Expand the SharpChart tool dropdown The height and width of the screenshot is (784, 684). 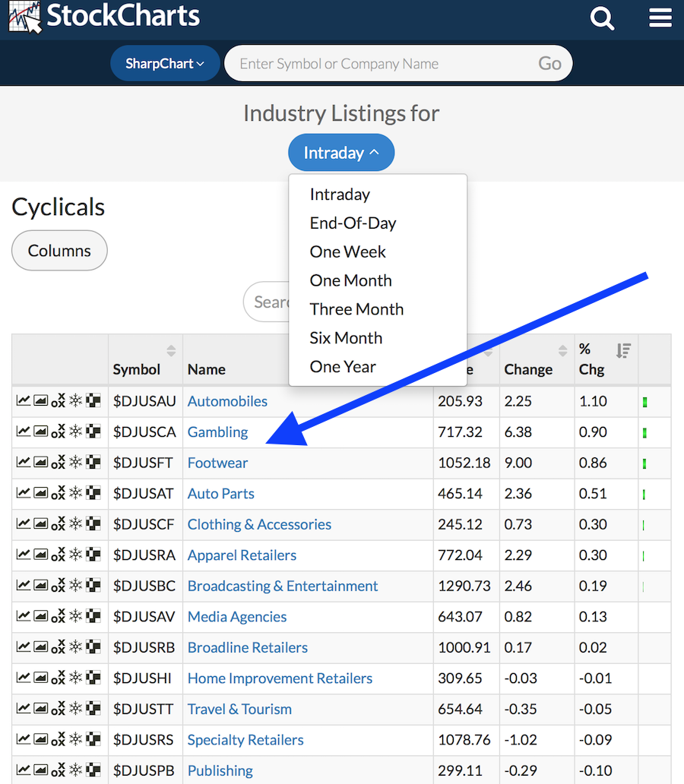pos(165,64)
